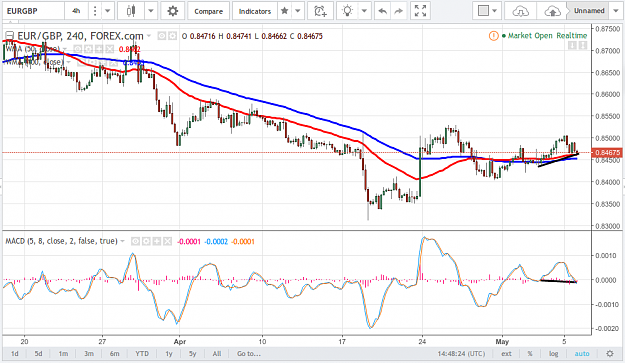Toggle extended hours 'ext'

click(506, 353)
